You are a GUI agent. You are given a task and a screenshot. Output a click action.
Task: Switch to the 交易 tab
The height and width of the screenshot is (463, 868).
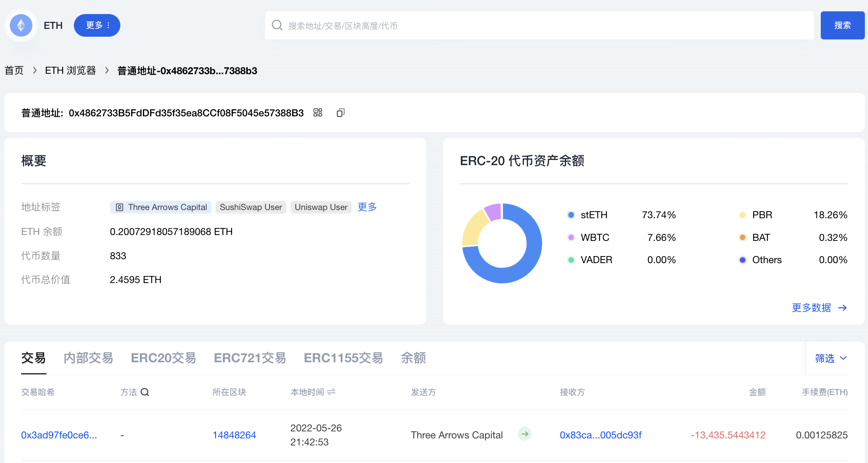(34, 358)
